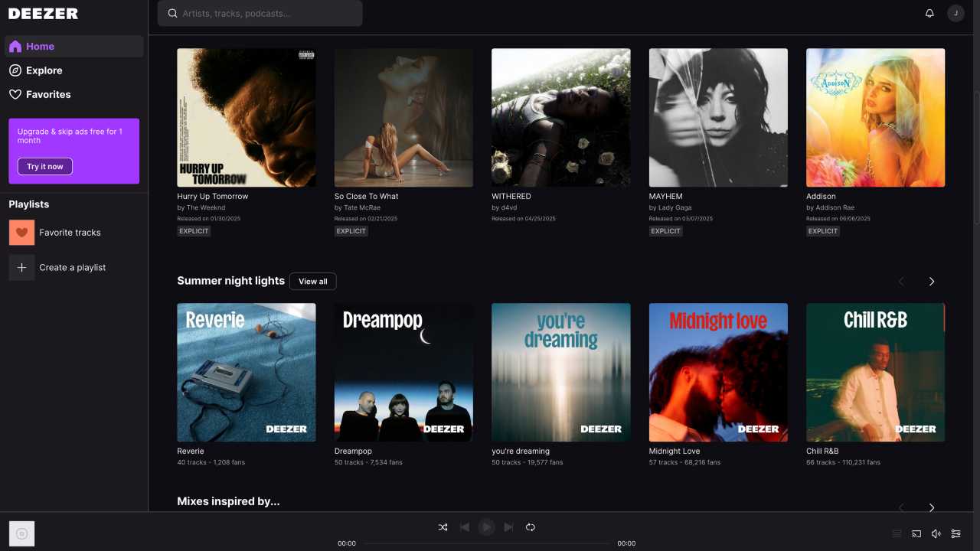Open the Midnight love playlist cover
The height and width of the screenshot is (551, 980).
point(718,373)
